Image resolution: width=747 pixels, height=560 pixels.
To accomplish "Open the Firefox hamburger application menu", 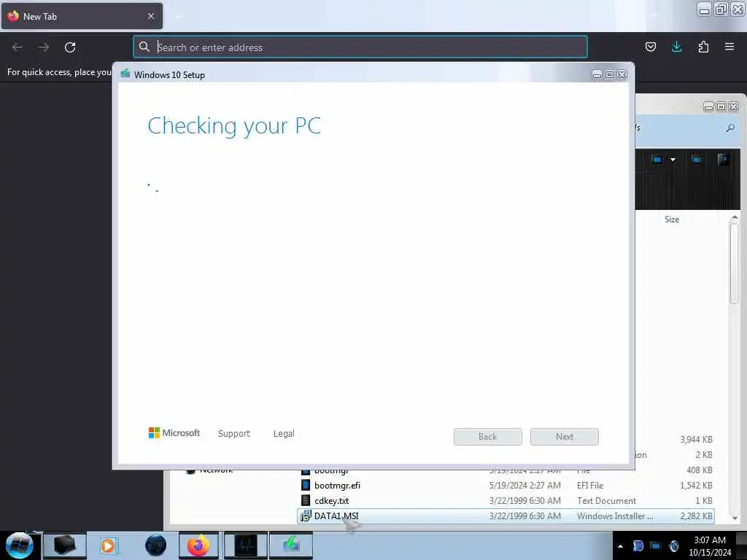I will tap(729, 47).
